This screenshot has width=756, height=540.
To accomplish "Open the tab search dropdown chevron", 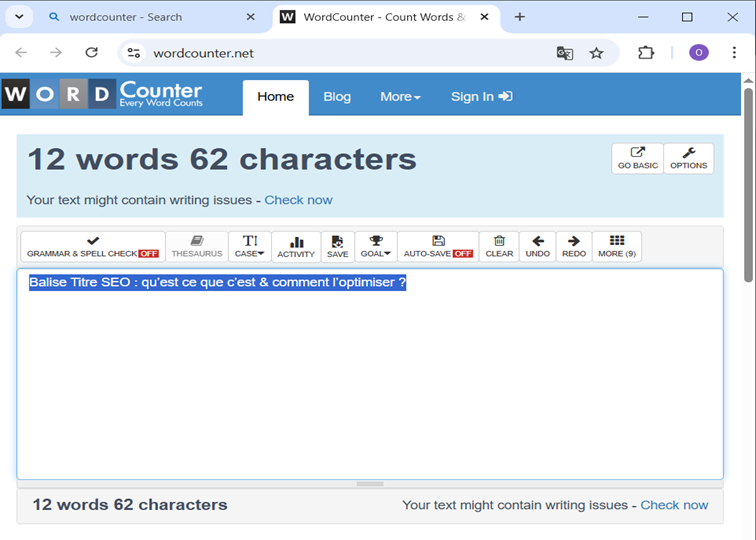I will pyautogui.click(x=19, y=17).
